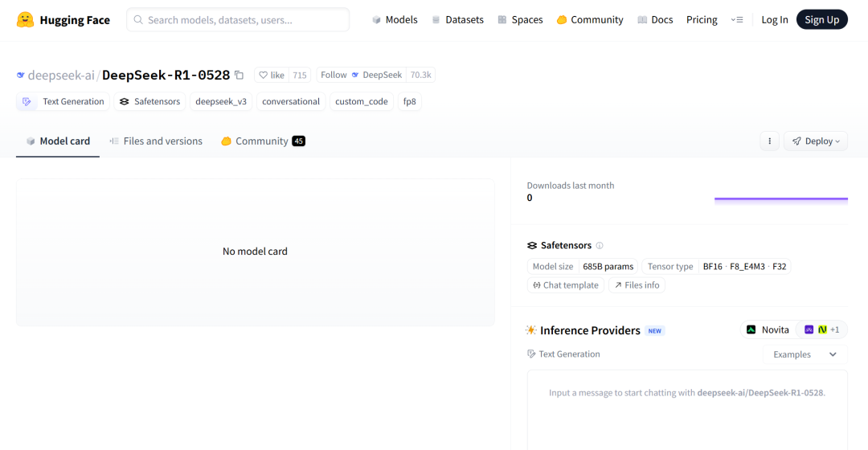
Task: Open the +1 more providers icon
Action: click(x=828, y=329)
